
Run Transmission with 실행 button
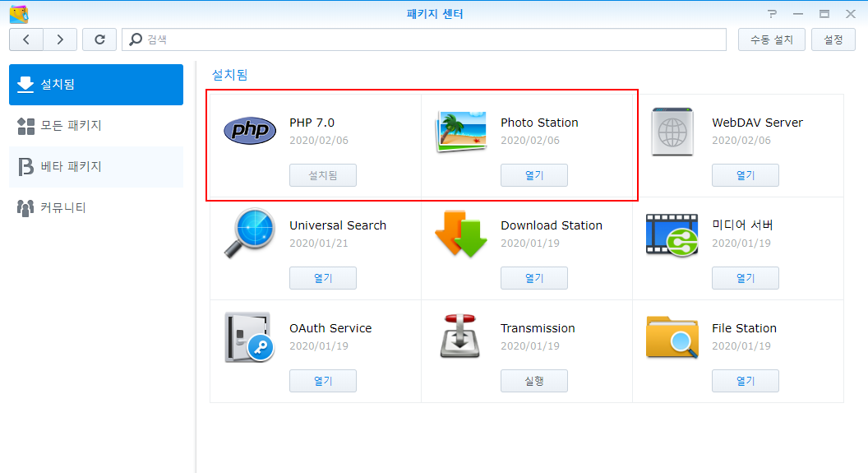[534, 381]
